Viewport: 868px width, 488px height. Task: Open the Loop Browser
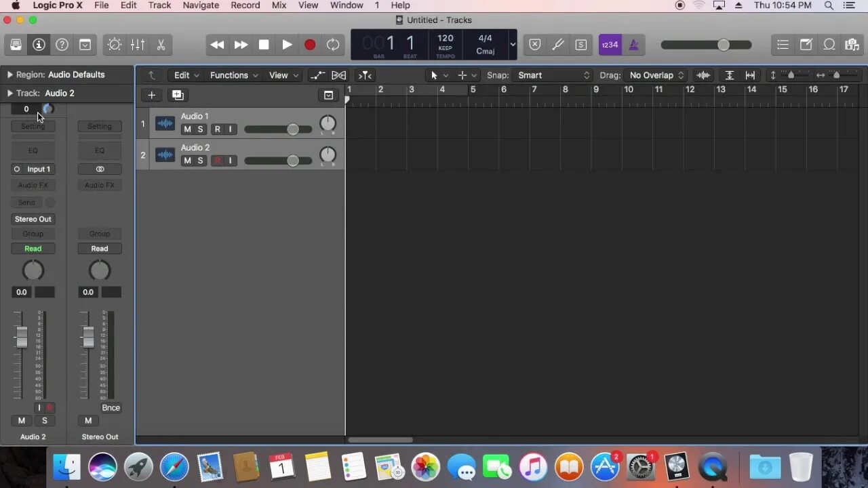pos(829,45)
